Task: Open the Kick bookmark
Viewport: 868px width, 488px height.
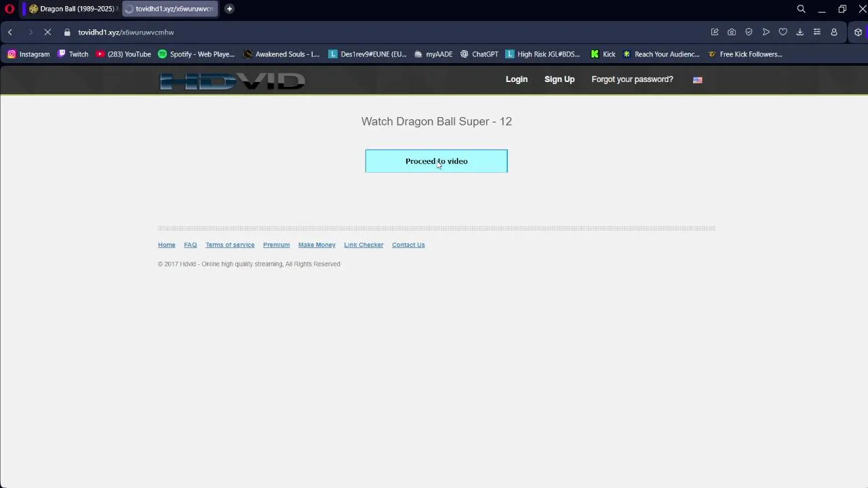Action: (603, 54)
